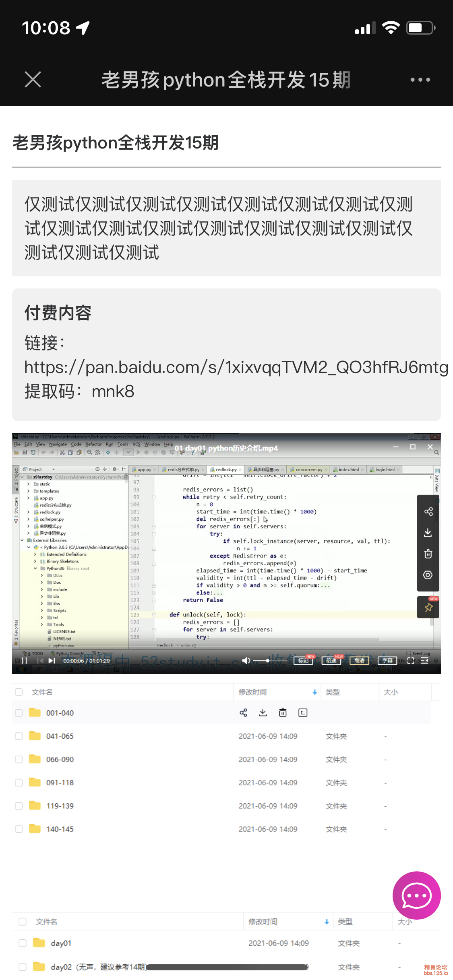Collapse the External Libraries tree node

[23, 540]
